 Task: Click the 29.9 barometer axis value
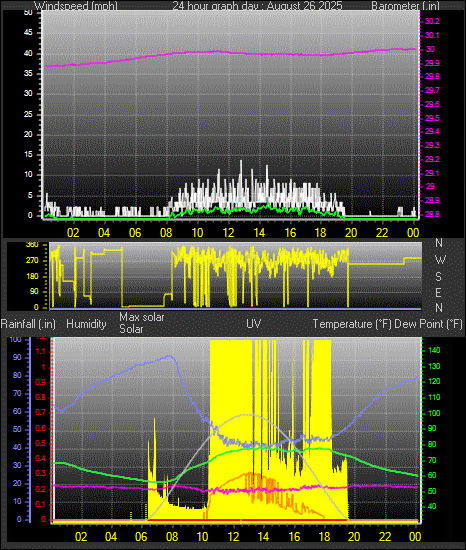[x=432, y=63]
